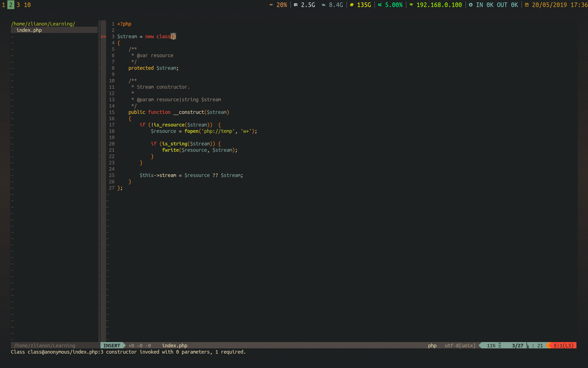Click the memory icon beside 2.5G

click(295, 5)
